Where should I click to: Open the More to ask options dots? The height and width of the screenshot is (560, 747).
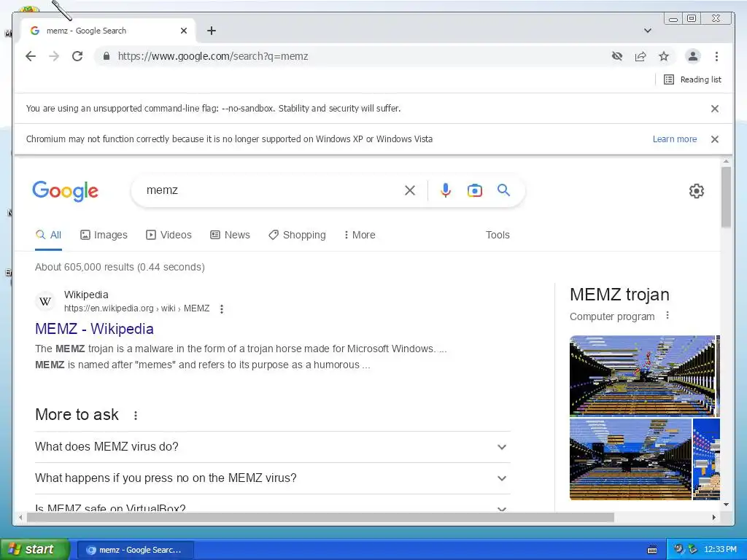tap(136, 415)
